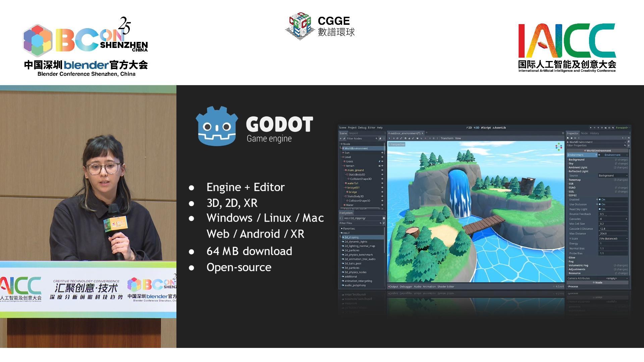Toggle visibility of the Water node

click(x=382, y=205)
